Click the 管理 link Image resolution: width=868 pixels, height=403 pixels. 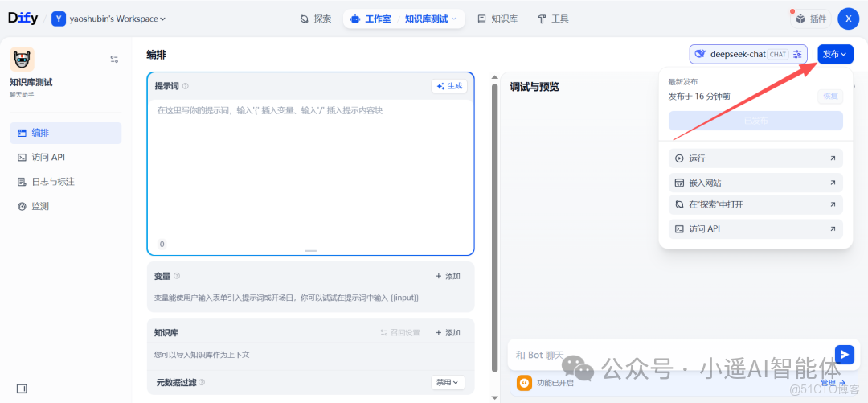[833, 383]
